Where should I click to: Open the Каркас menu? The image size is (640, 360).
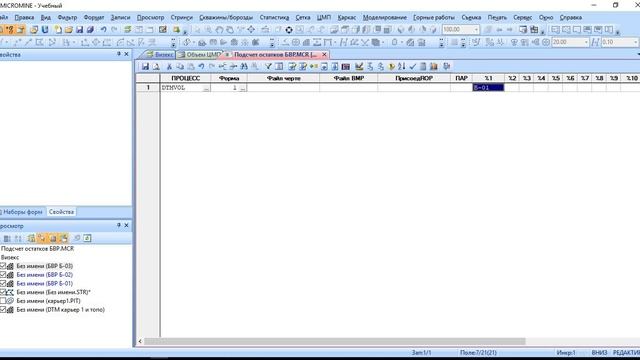point(347,18)
